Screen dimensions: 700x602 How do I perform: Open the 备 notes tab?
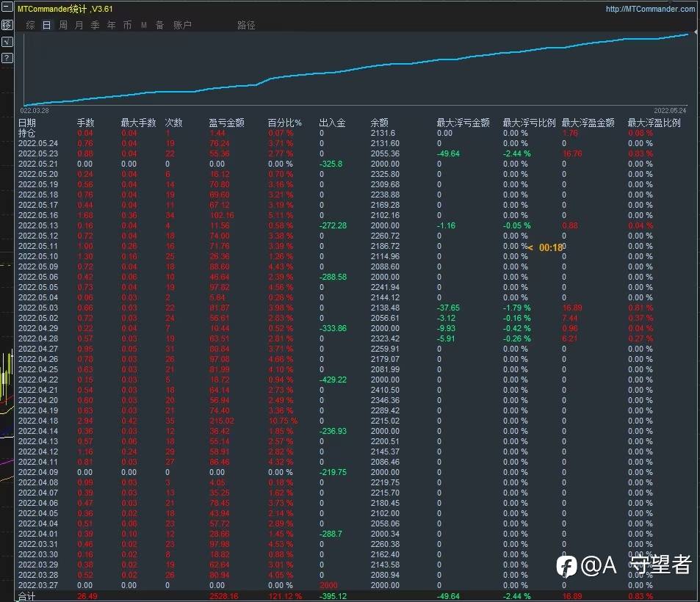(x=160, y=25)
